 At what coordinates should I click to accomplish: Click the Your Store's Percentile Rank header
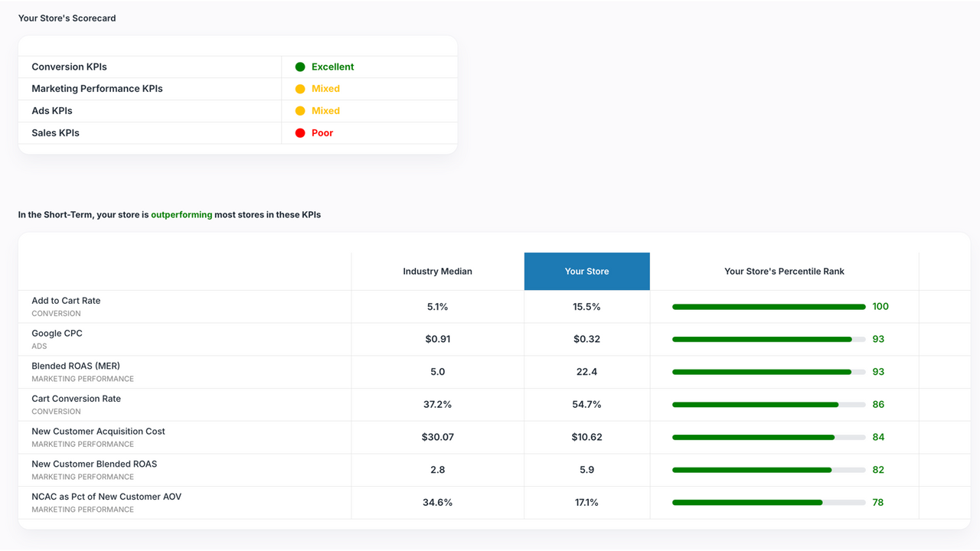[x=784, y=271]
